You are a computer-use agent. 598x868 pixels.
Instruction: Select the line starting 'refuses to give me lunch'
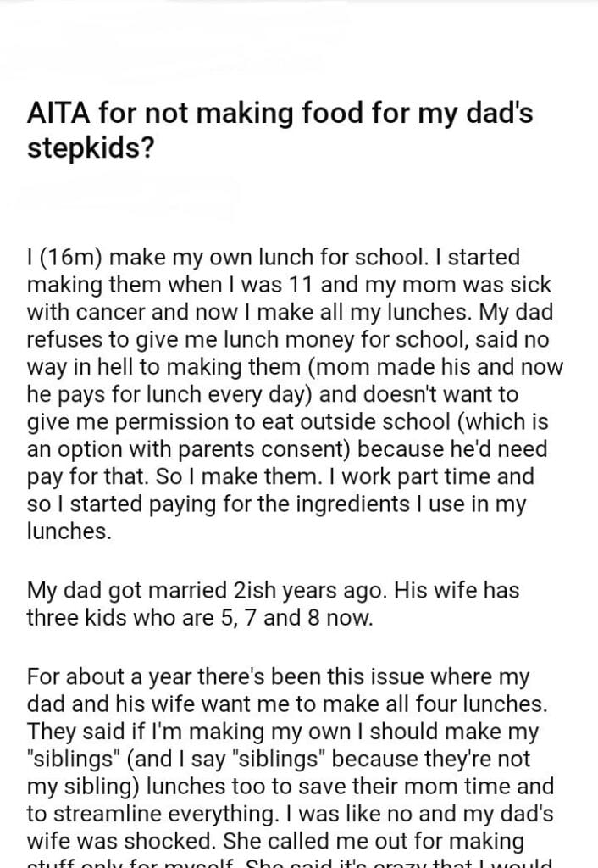pos(288,338)
